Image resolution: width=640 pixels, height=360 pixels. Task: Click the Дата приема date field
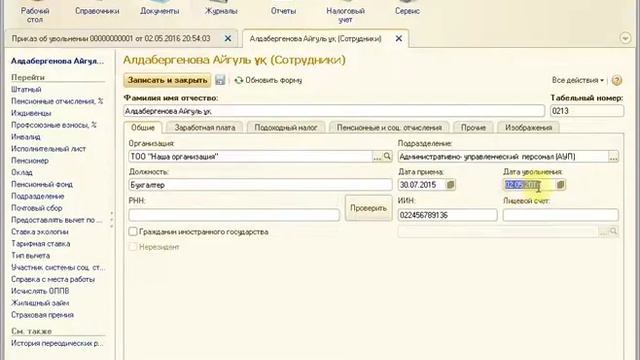(x=422, y=185)
